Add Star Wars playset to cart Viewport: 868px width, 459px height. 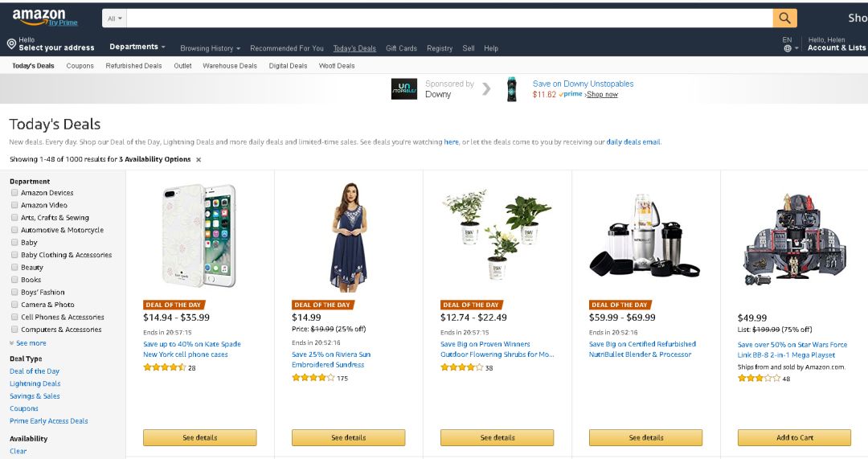[794, 437]
